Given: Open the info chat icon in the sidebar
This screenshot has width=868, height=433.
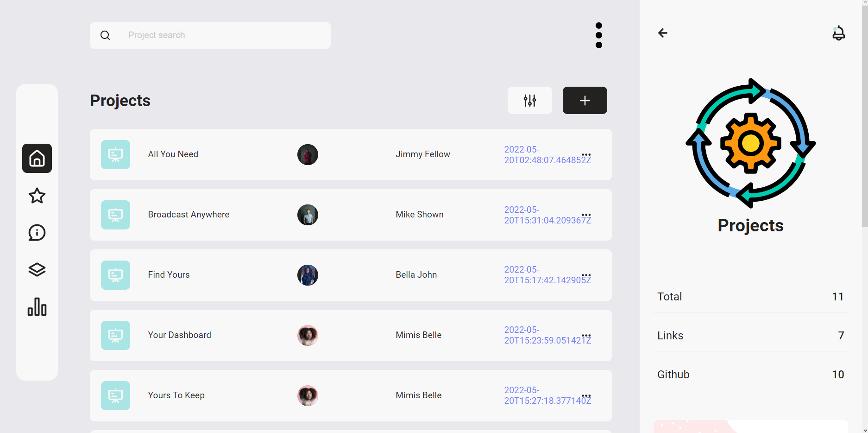Looking at the screenshot, I should [37, 233].
